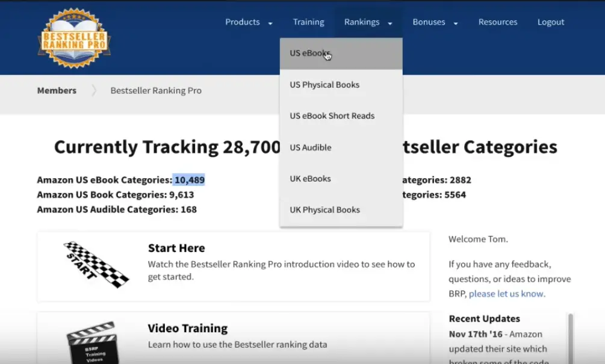Select US eBook Short Reads
605x364 pixels.
pyautogui.click(x=341, y=116)
